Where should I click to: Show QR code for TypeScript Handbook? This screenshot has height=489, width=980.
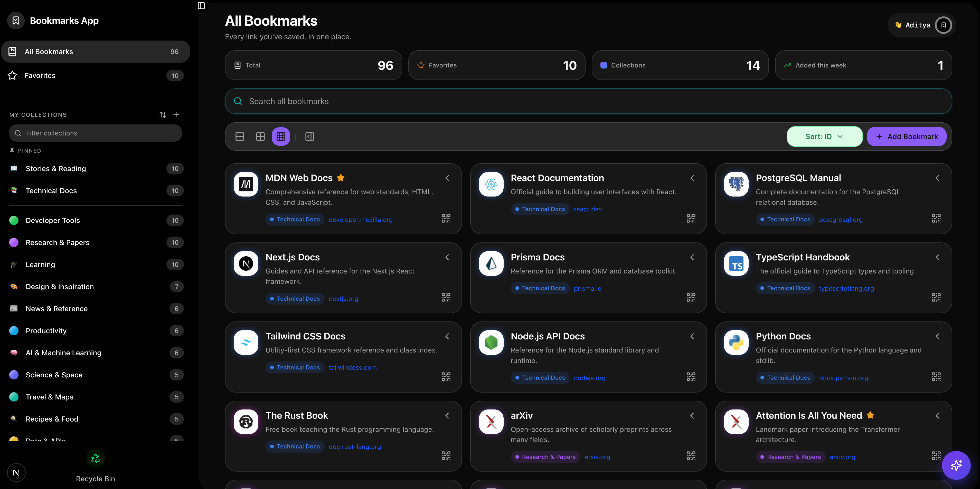(x=936, y=297)
